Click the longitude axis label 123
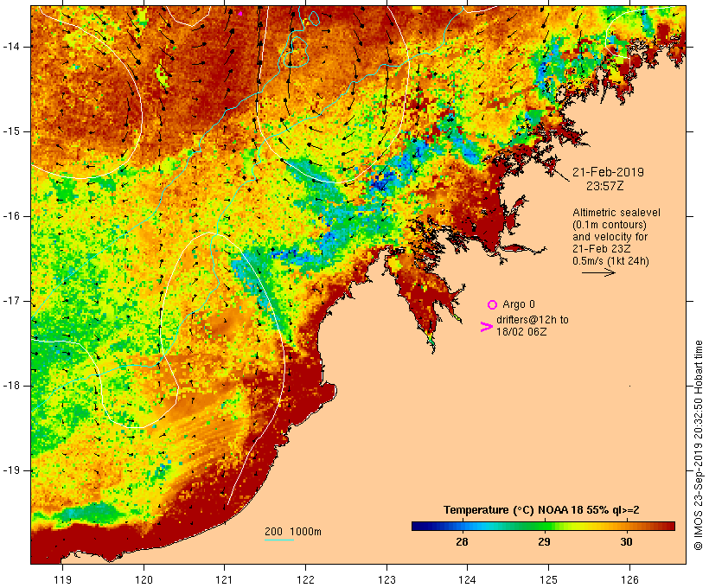Image resolution: width=709 pixels, height=588 pixels. pos(386,580)
